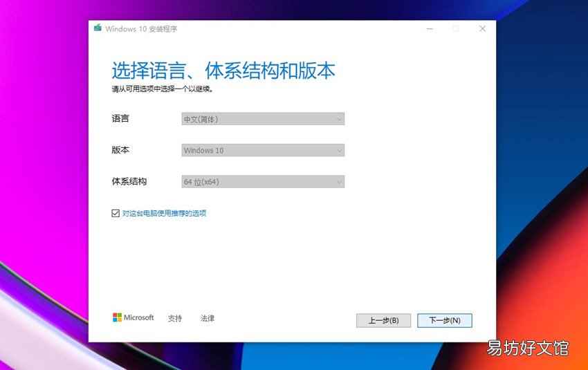This screenshot has width=588, height=370.
Task: Click the instruction text 请从可用选项中选择一个以继续
Action: (163, 89)
